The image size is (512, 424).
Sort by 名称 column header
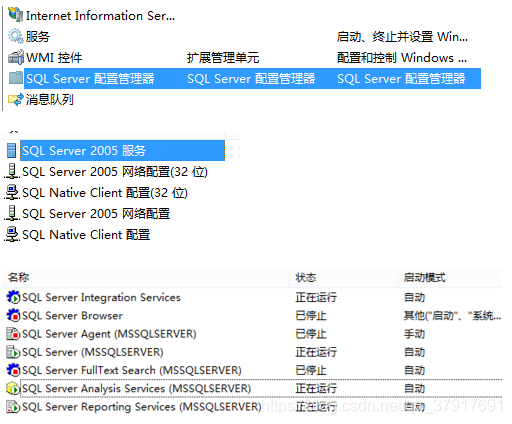pyautogui.click(x=19, y=277)
